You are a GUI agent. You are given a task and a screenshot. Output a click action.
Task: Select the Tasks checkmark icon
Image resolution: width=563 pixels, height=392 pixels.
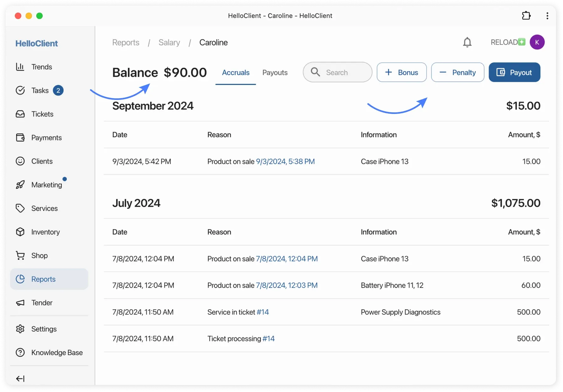pyautogui.click(x=20, y=90)
